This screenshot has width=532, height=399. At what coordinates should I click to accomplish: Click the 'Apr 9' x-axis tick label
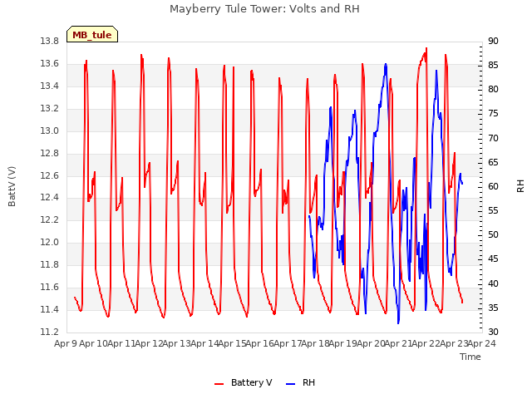point(66,343)
